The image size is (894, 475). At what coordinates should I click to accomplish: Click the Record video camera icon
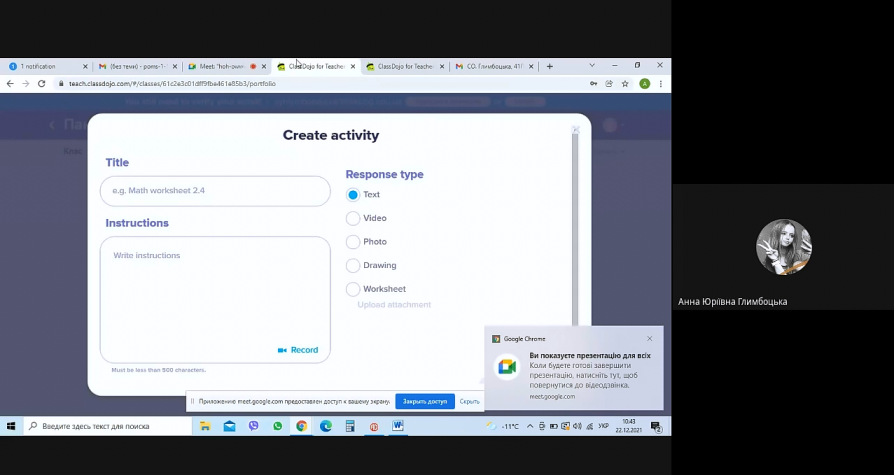tap(282, 350)
